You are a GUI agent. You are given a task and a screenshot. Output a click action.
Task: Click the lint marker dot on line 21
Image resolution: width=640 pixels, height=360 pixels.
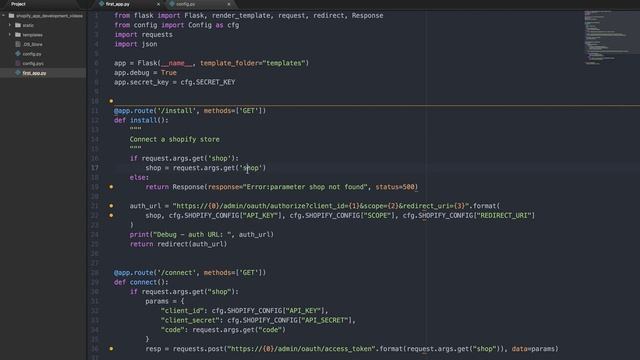111,206
